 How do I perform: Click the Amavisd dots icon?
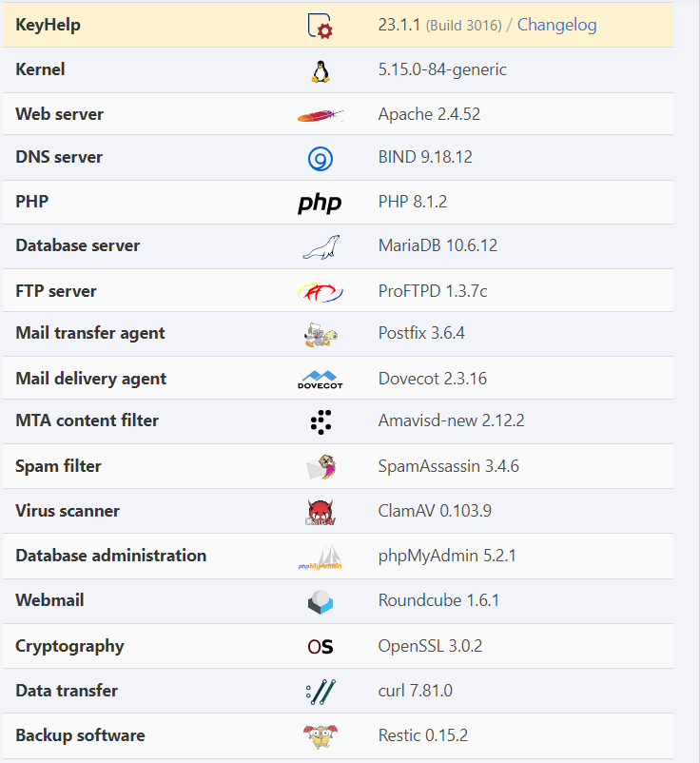321,421
